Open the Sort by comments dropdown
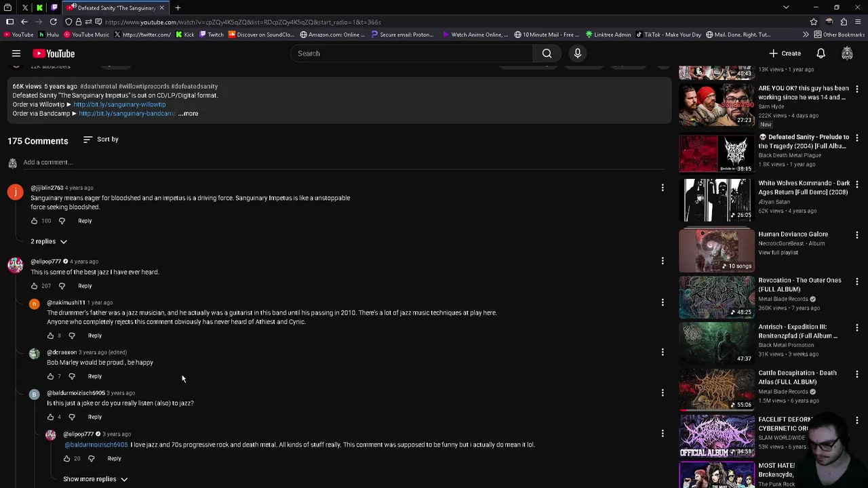The width and height of the screenshot is (868, 488). tap(100, 140)
